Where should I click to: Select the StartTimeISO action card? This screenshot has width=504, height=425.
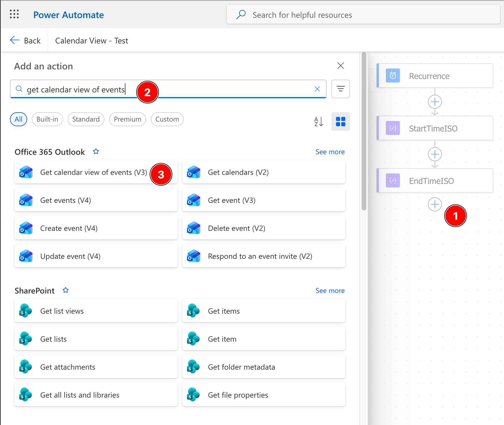(x=435, y=128)
